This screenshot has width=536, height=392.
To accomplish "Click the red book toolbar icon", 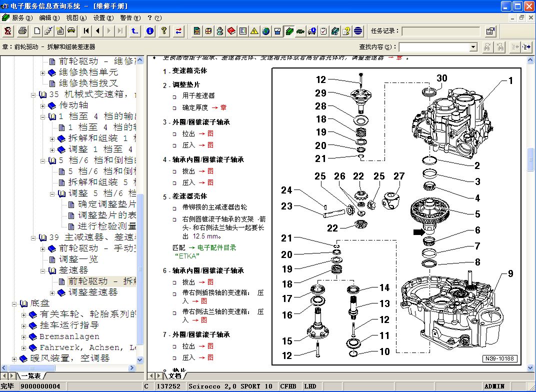I will (x=231, y=31).
